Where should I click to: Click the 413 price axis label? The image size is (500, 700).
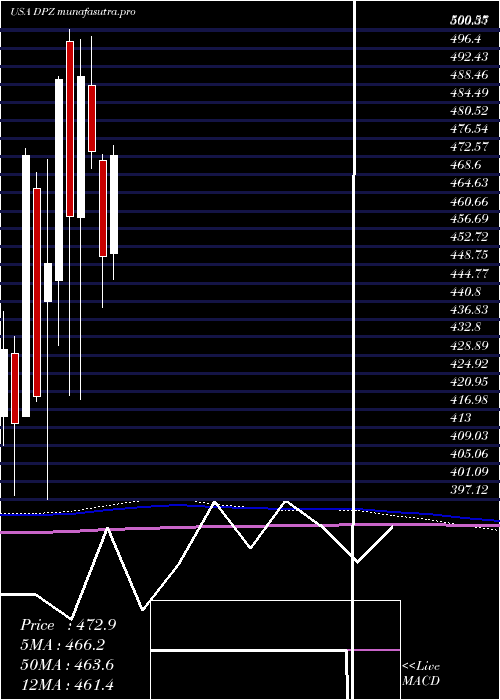tap(461, 418)
